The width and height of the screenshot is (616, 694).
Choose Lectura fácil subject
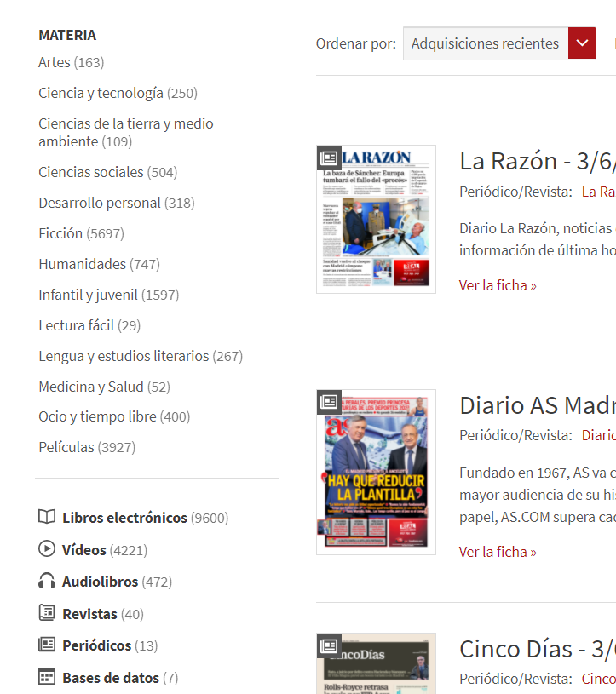(x=89, y=325)
